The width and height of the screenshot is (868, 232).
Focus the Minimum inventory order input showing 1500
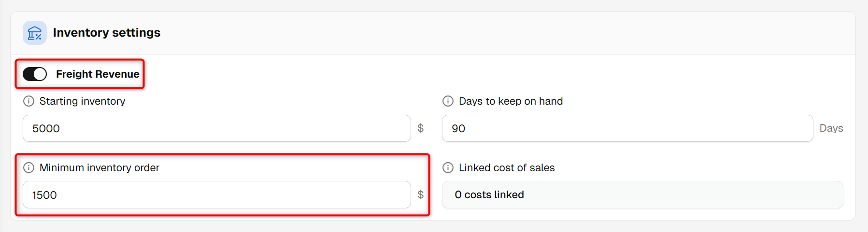pyautogui.click(x=217, y=195)
